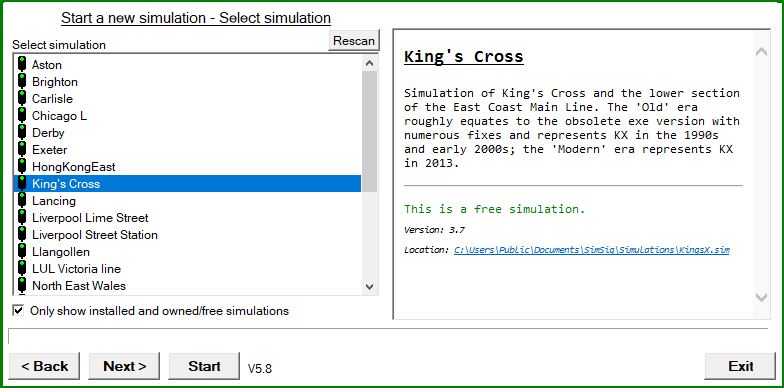
Task: Select the HongKongEast simulation
Action: (x=188, y=166)
